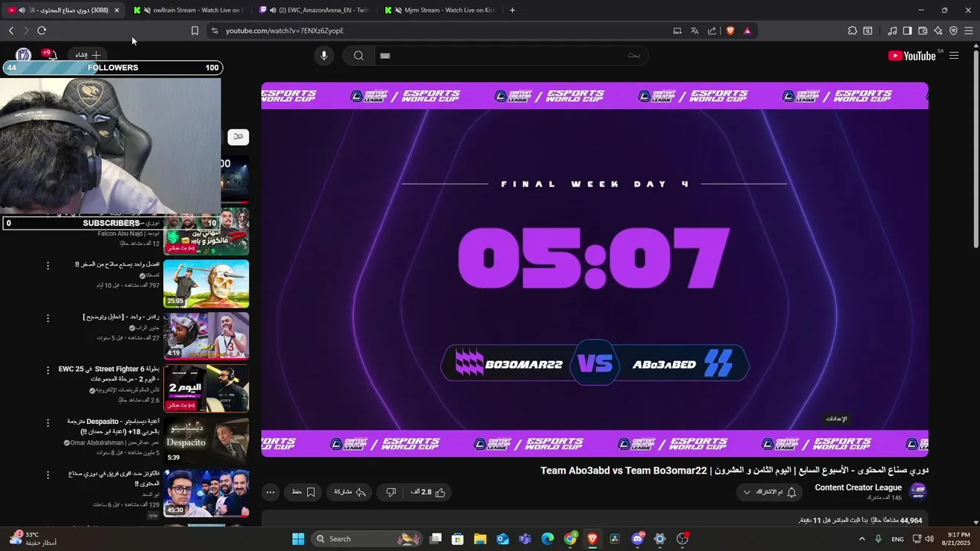The width and height of the screenshot is (980, 551).
Task: Save video with the حفظ button
Action: [x=304, y=492]
